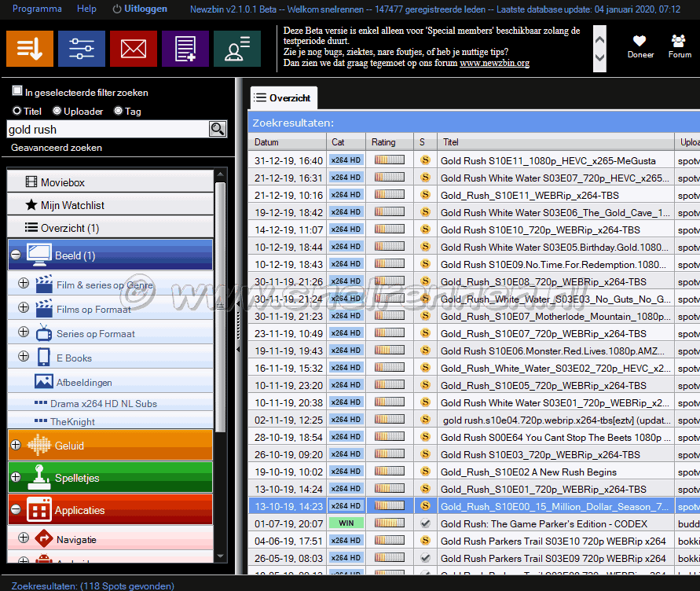The height and width of the screenshot is (591, 700).
Task: Click Uitloggen to log out
Action: (145, 9)
